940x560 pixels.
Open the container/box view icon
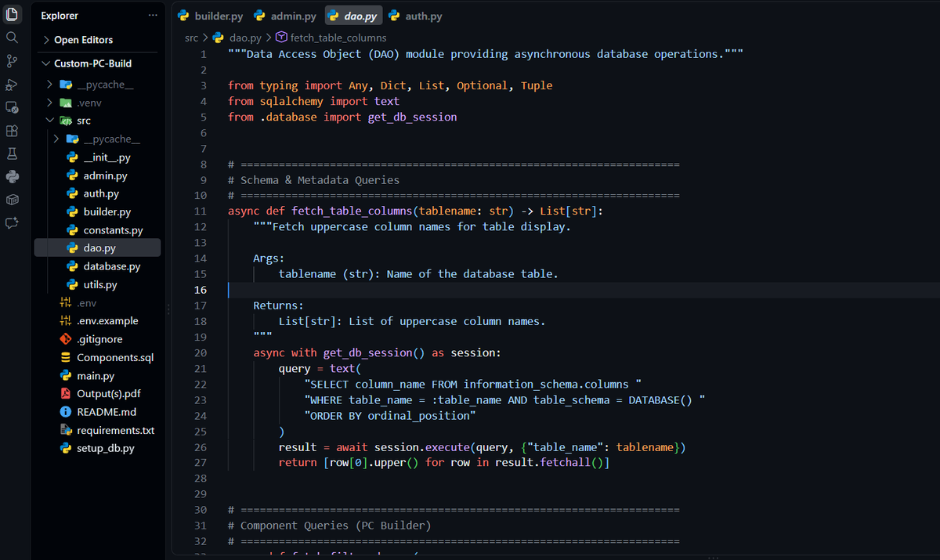(x=12, y=200)
